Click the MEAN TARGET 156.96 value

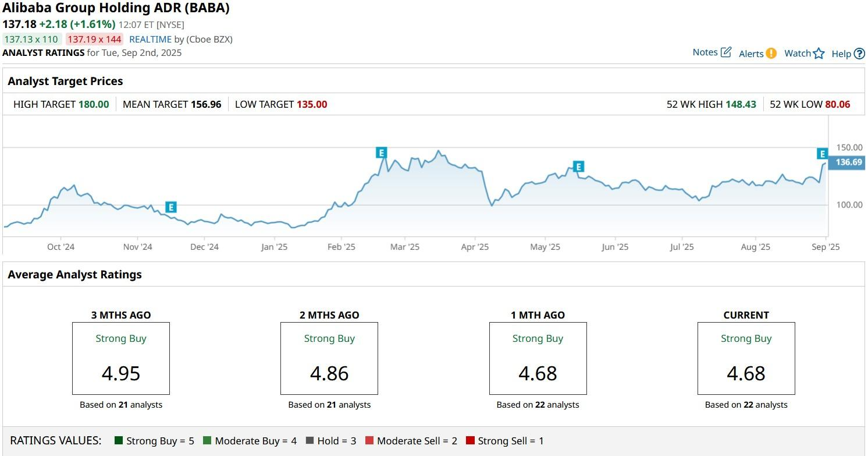pyautogui.click(x=206, y=104)
